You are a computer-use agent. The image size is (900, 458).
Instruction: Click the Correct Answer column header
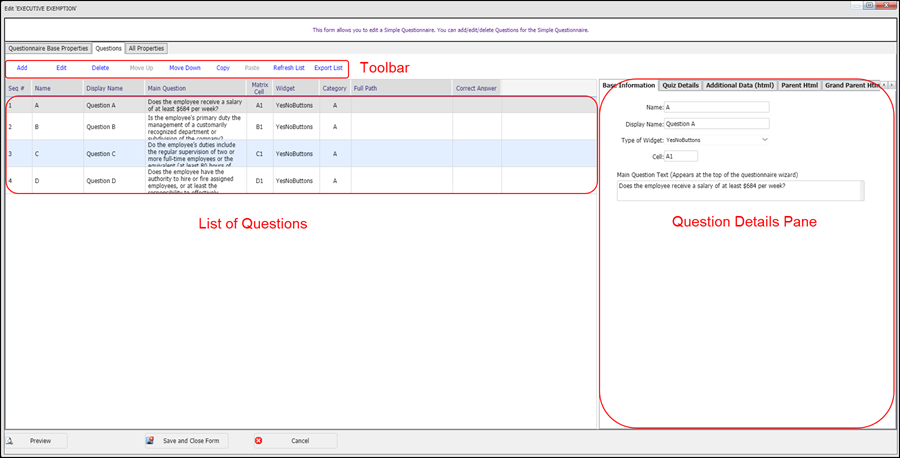476,88
